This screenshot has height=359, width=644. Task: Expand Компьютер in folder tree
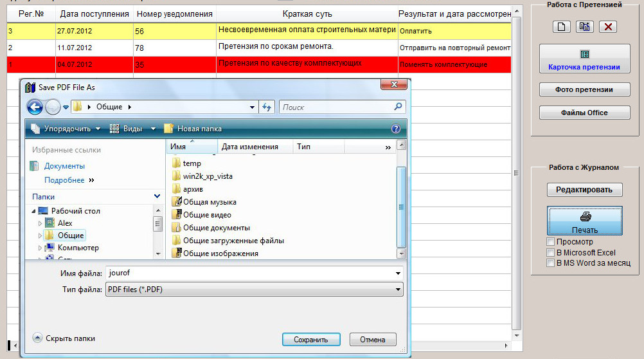pyautogui.click(x=40, y=248)
